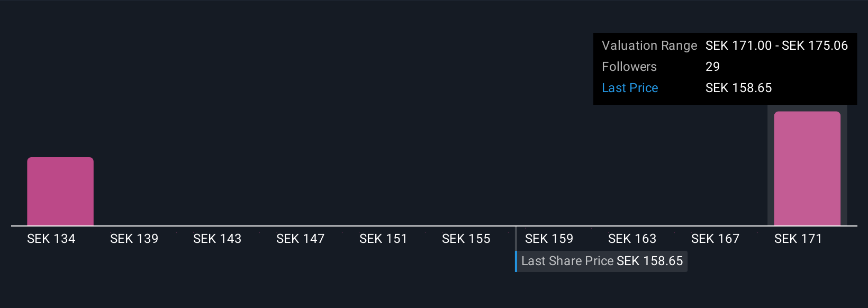Click the Last Share Price SEK 158.65 marker

[x=601, y=261]
